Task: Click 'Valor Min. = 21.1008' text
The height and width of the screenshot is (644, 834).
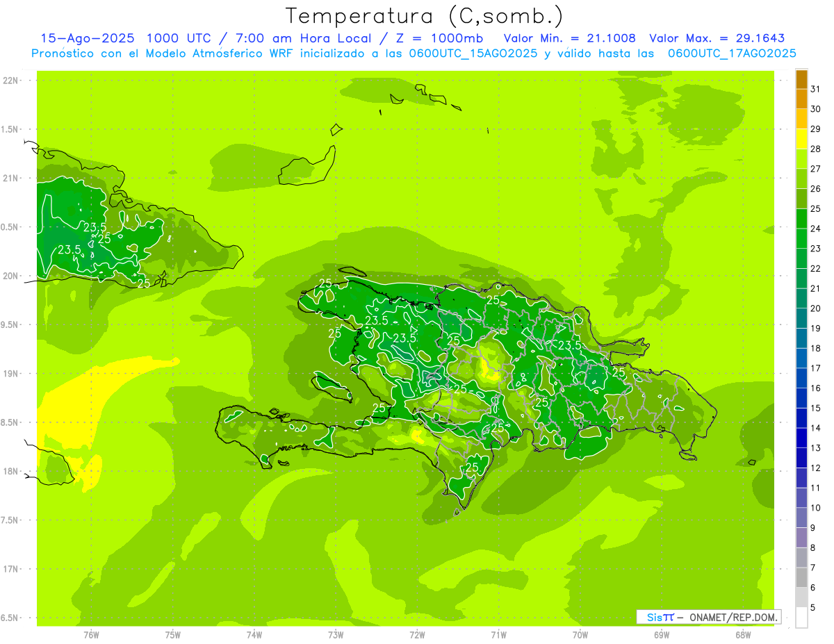Action: (570, 38)
